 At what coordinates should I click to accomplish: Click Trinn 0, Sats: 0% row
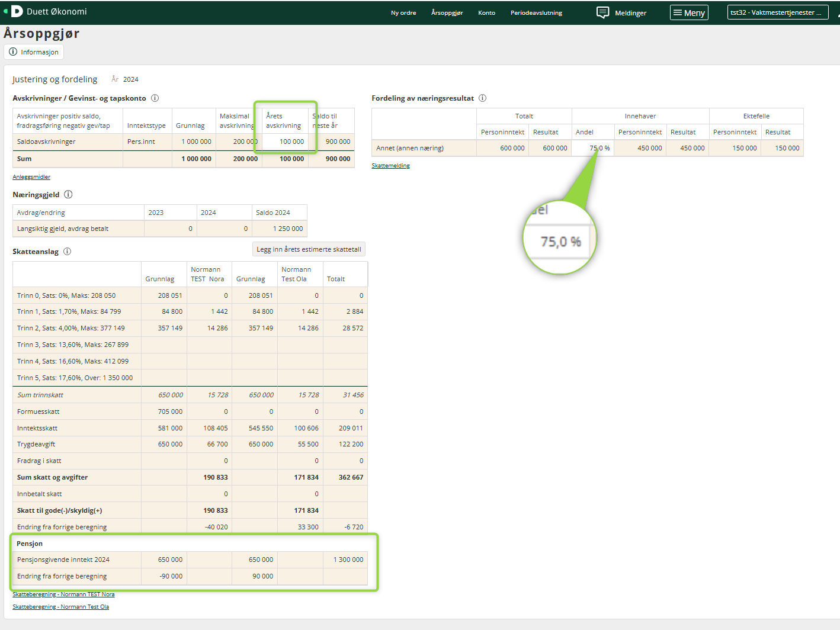(190, 295)
